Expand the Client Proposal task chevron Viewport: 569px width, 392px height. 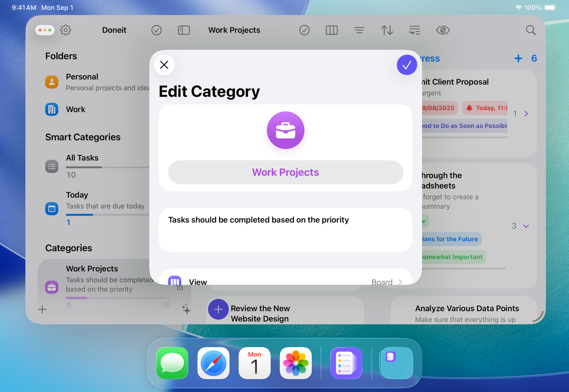coord(526,114)
